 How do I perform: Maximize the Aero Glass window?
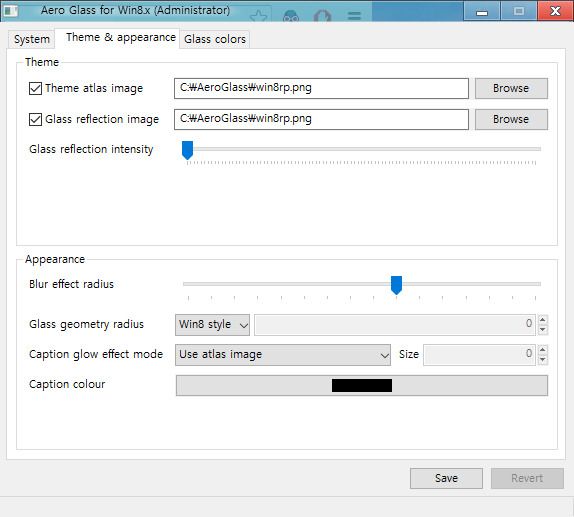(x=519, y=11)
